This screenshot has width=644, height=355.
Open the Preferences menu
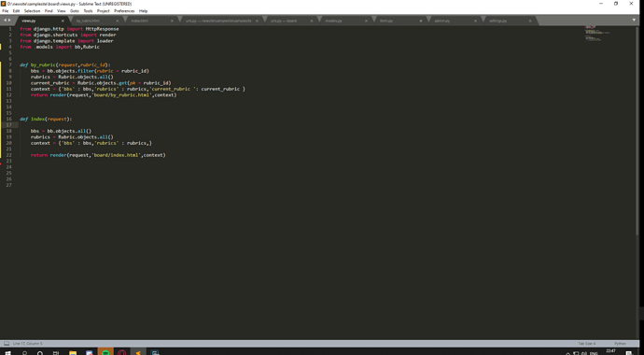coord(124,11)
